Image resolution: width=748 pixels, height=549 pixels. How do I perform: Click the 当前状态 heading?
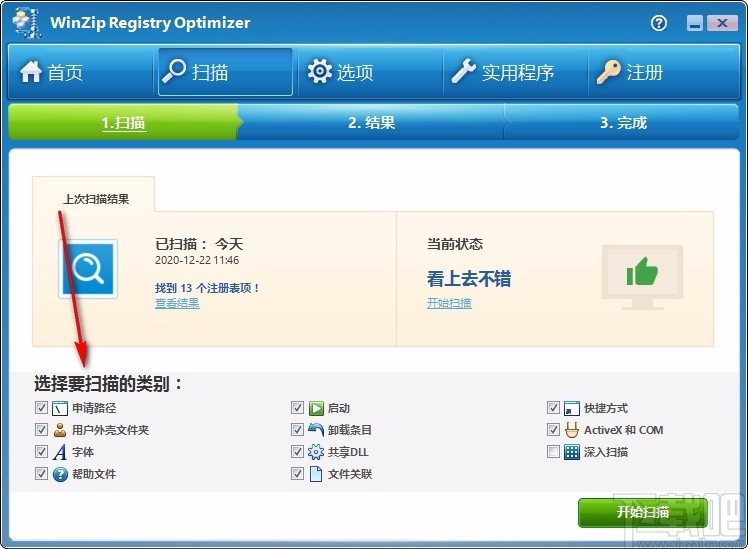455,244
